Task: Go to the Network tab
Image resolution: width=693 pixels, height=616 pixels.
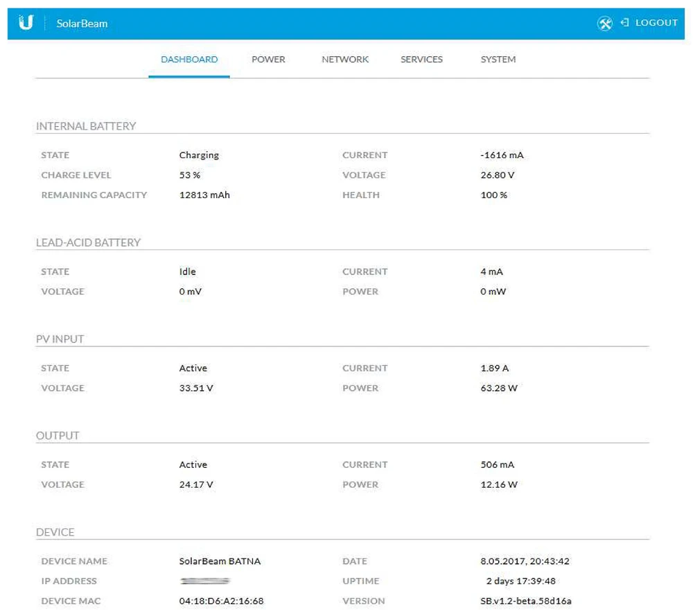Action: click(x=345, y=60)
